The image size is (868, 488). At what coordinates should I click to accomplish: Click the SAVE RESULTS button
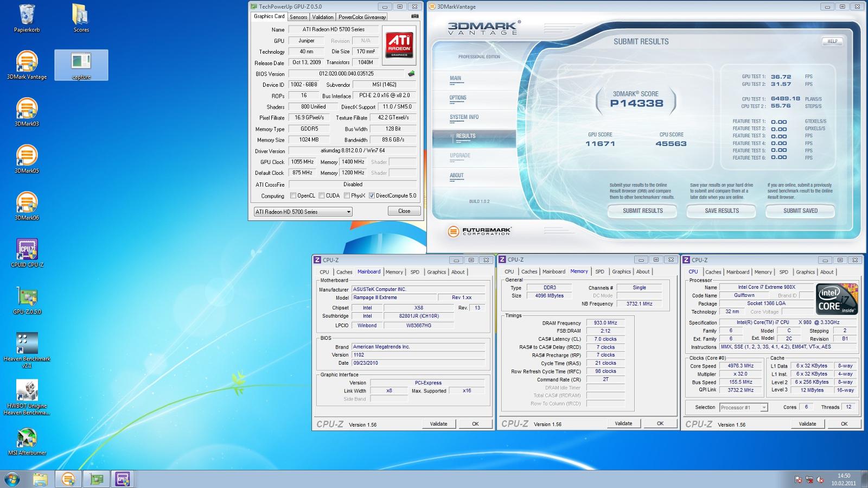click(722, 211)
